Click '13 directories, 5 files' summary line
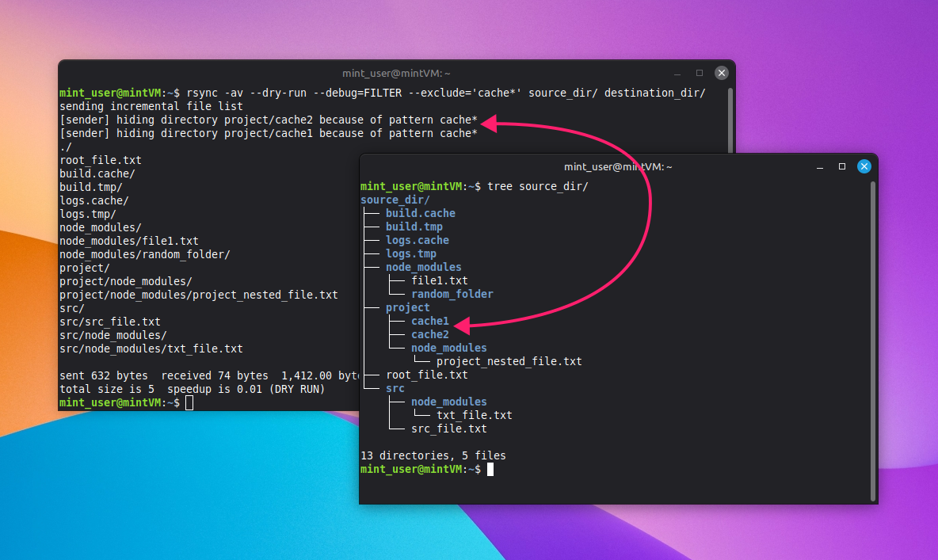The image size is (938, 560). point(433,455)
